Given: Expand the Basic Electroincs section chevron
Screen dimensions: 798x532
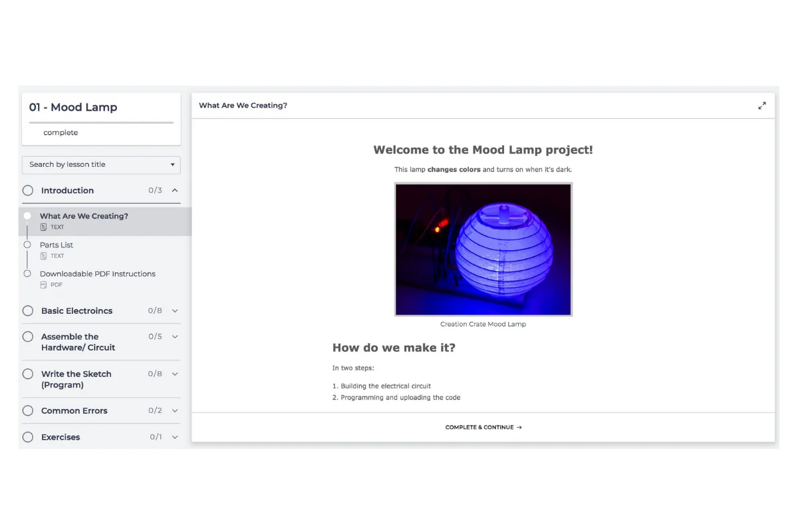Looking at the screenshot, I should tap(175, 311).
